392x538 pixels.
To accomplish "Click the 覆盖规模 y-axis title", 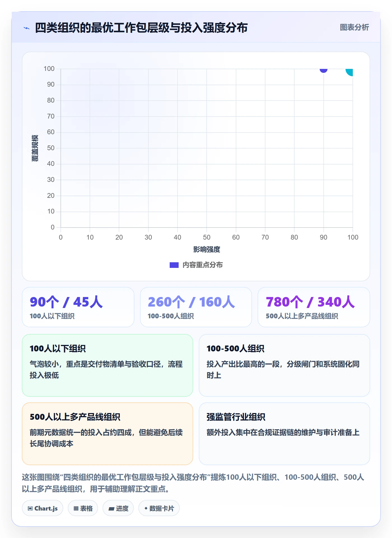I will click(x=35, y=148).
